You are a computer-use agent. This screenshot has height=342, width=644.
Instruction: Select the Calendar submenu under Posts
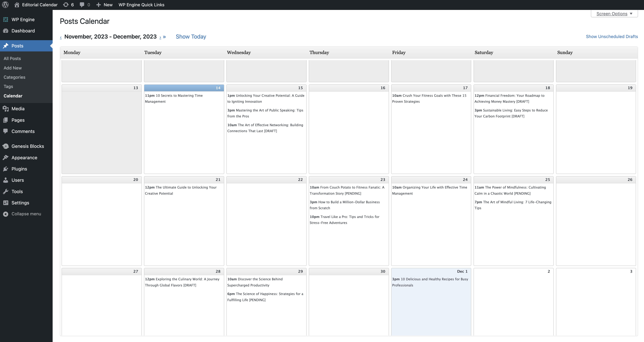[13, 96]
